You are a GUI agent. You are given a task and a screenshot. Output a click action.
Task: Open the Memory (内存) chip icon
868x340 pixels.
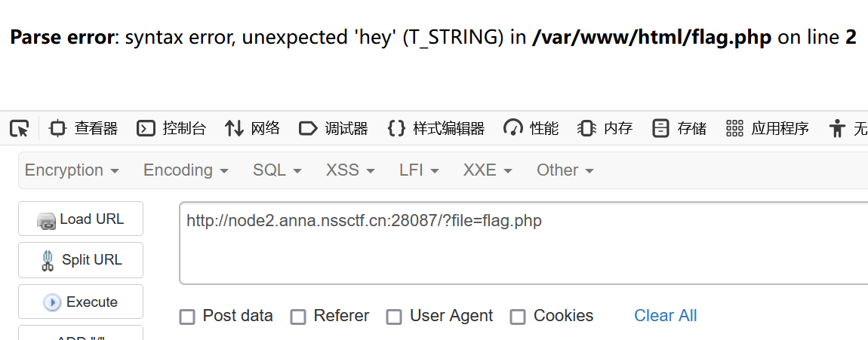click(586, 129)
